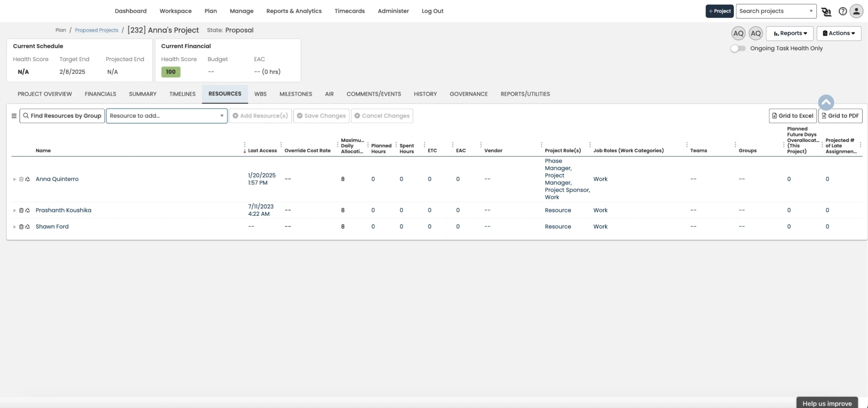Toggle Ongoing Task Health Only switch
The height and width of the screenshot is (408, 868).
click(x=738, y=49)
